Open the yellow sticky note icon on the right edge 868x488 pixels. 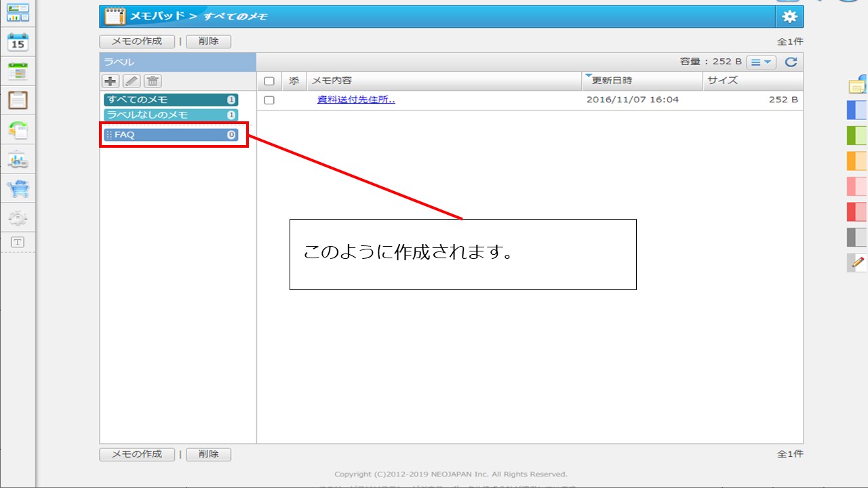(858, 86)
